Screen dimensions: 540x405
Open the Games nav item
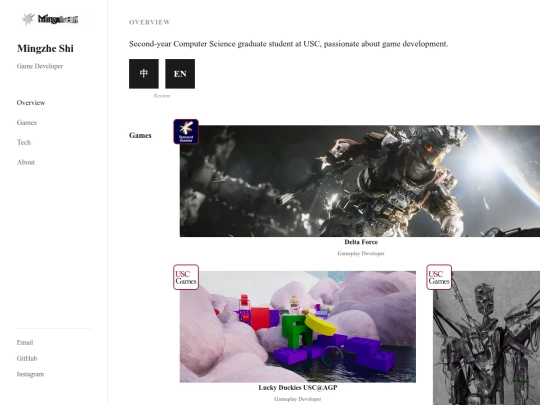pos(27,123)
